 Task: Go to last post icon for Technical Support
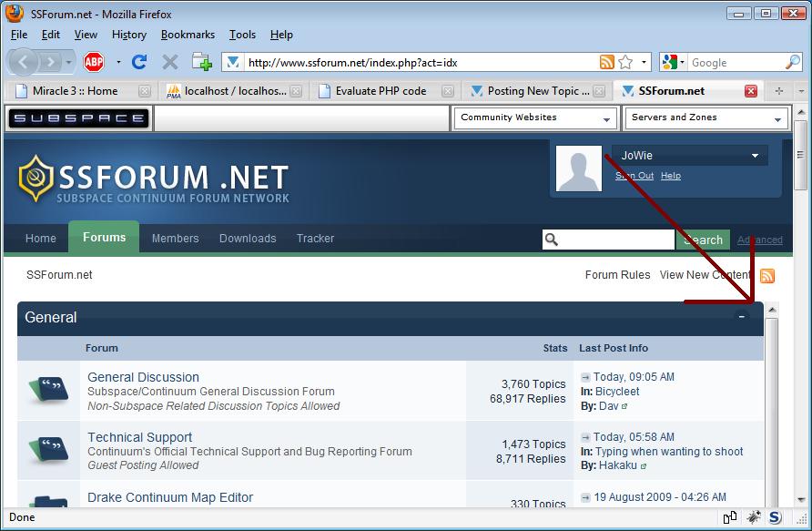[x=585, y=437]
